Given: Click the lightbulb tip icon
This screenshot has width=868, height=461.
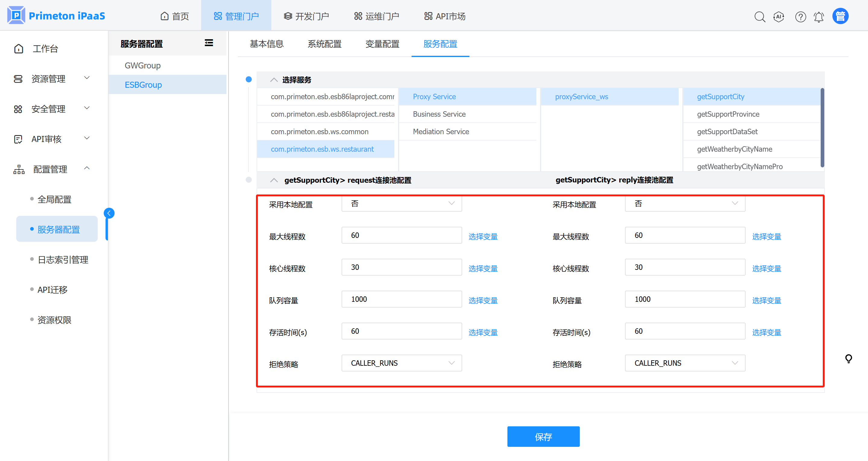Looking at the screenshot, I should [848, 358].
